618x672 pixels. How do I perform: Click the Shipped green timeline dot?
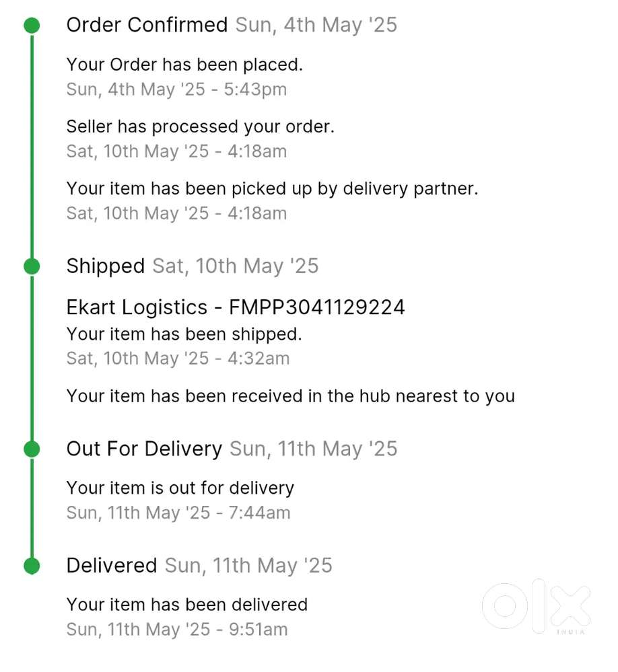click(31, 266)
